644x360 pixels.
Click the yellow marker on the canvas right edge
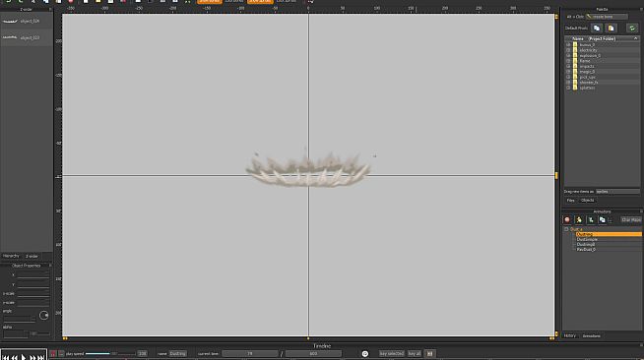(556, 175)
